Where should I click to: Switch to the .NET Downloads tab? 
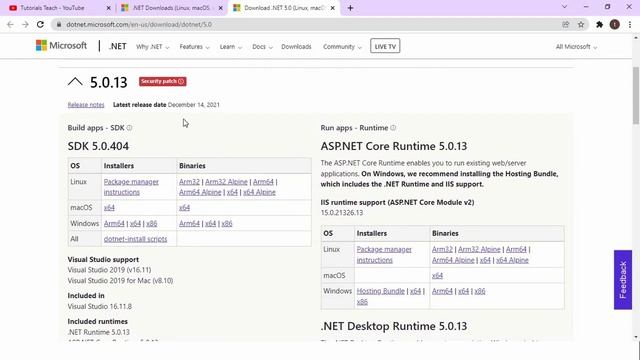point(171,8)
